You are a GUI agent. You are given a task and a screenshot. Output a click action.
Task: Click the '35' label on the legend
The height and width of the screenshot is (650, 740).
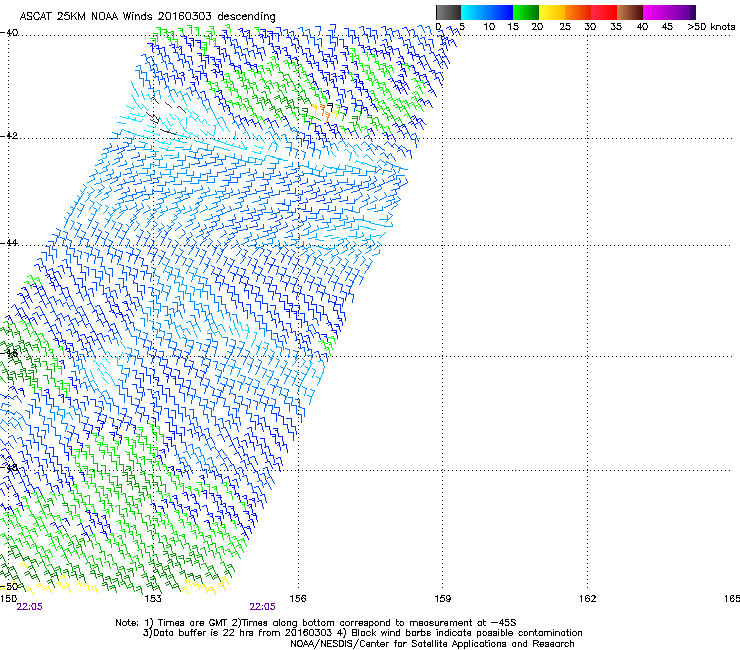pos(616,27)
